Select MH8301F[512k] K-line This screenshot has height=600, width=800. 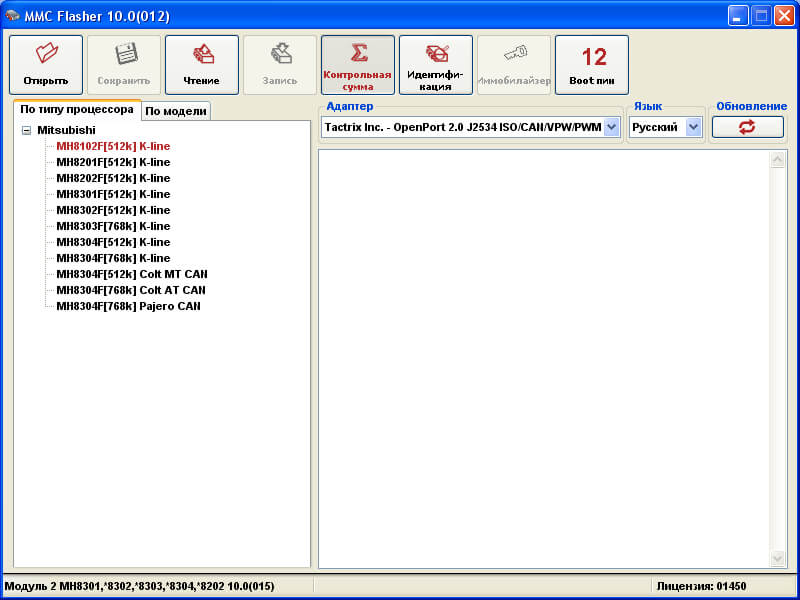pyautogui.click(x=113, y=194)
